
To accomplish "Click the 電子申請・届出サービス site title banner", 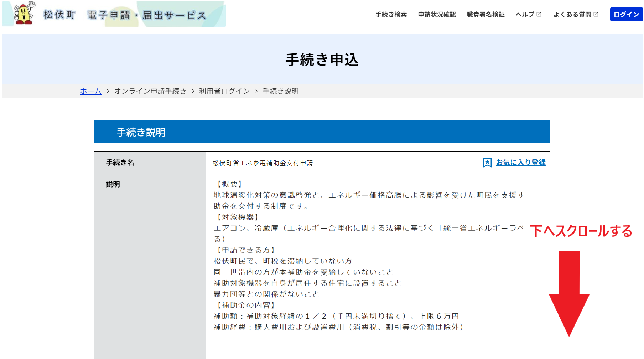I will tap(114, 14).
